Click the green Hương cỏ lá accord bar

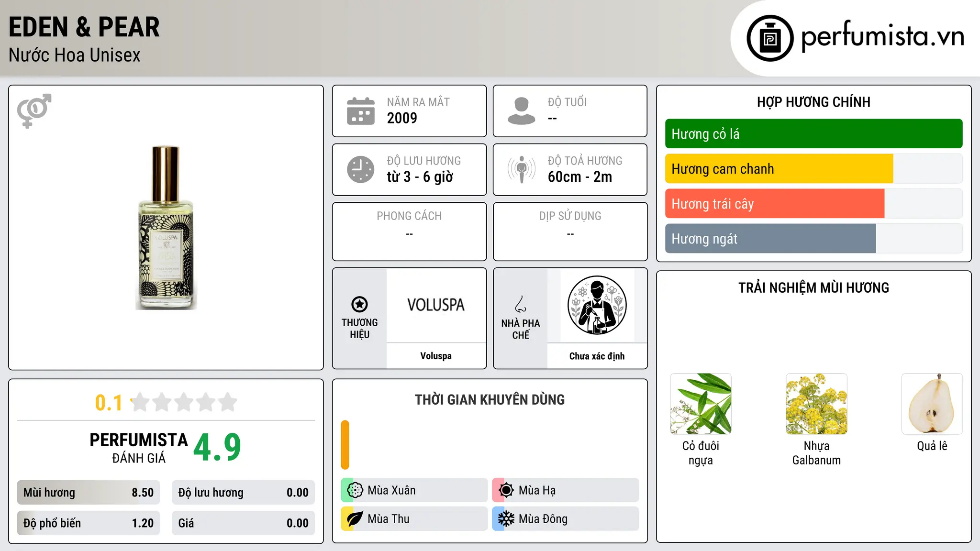pyautogui.click(x=814, y=134)
